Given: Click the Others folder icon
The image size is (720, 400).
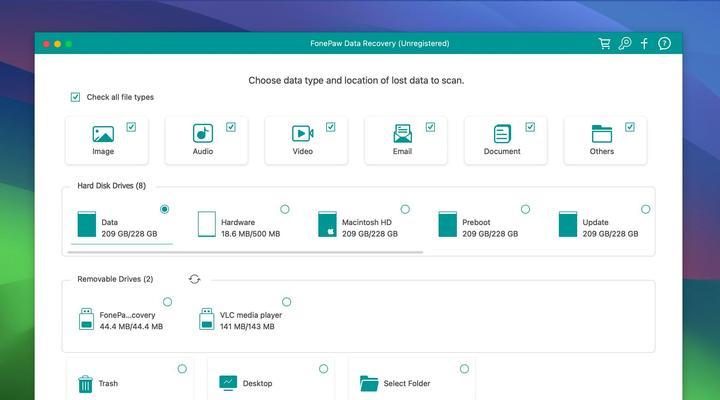Looking at the screenshot, I should [602, 134].
